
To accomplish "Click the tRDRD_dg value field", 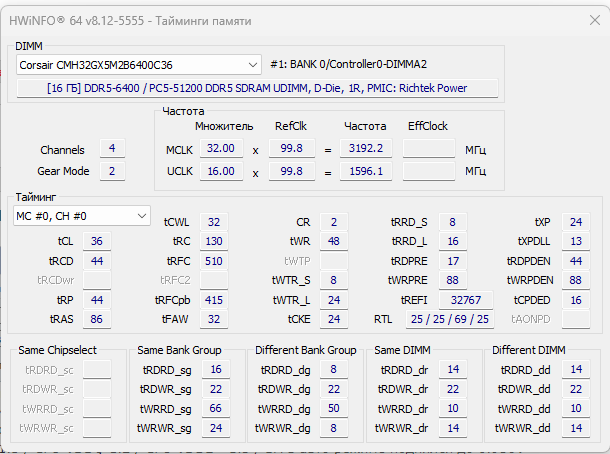I will click(x=334, y=369).
